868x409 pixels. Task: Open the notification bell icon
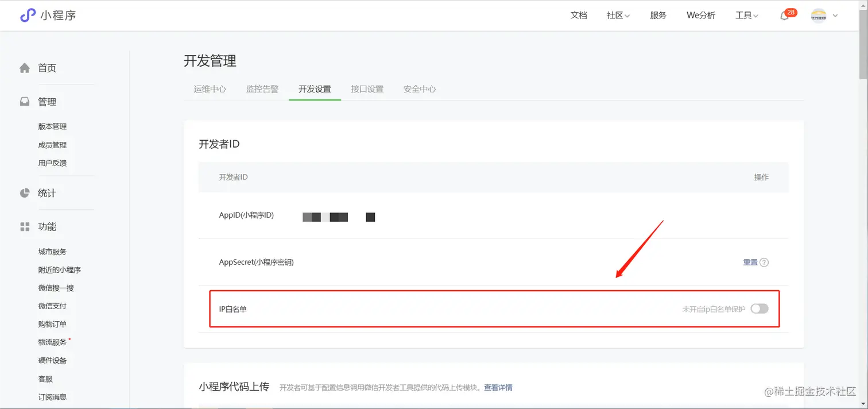[x=784, y=16]
